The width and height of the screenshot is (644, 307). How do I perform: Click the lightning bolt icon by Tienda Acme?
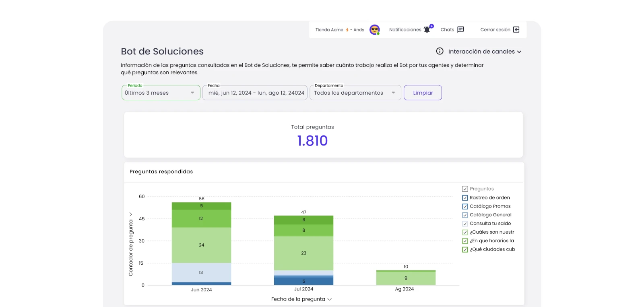tap(347, 30)
